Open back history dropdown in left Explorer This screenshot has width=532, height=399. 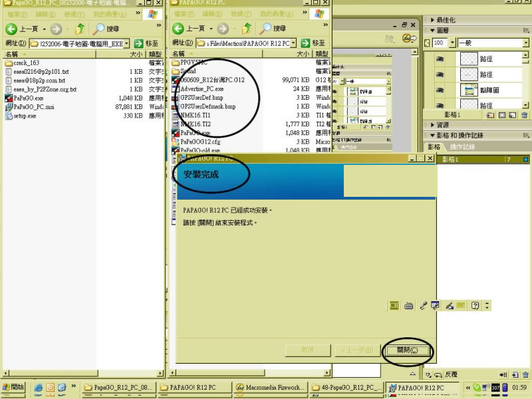tap(44, 29)
